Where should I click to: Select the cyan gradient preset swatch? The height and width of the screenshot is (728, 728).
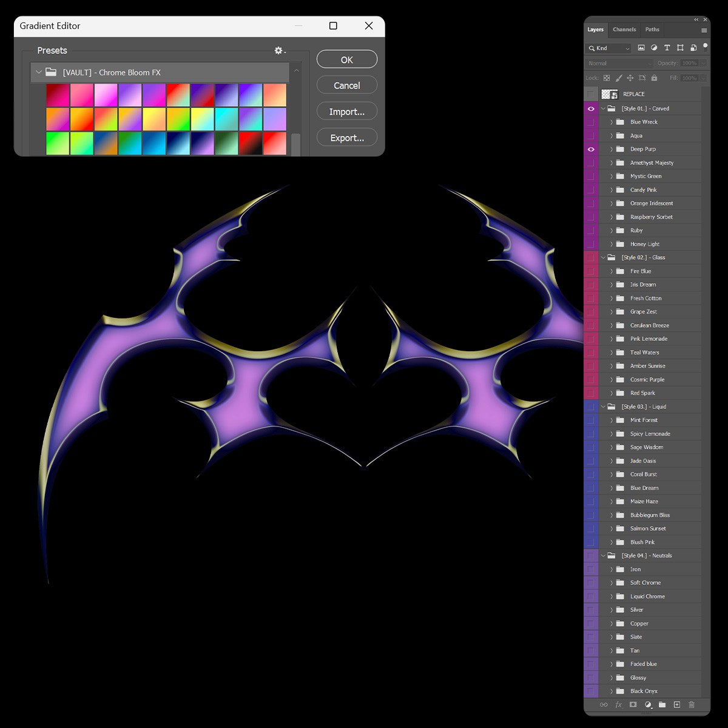coord(226,120)
